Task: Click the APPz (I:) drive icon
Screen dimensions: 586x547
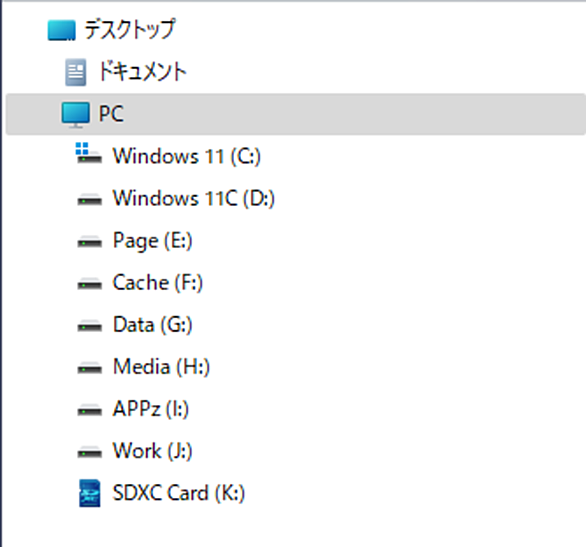Action: [89, 410]
